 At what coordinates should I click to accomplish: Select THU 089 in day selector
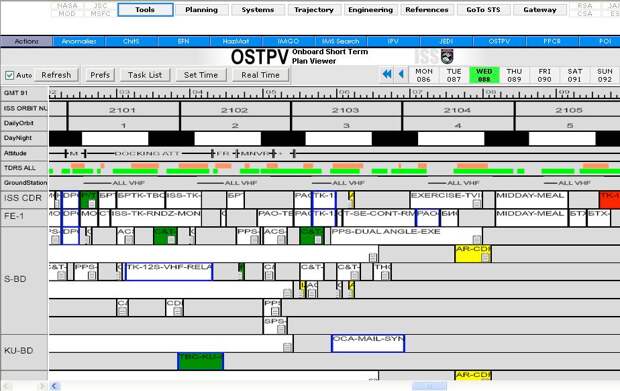(514, 75)
